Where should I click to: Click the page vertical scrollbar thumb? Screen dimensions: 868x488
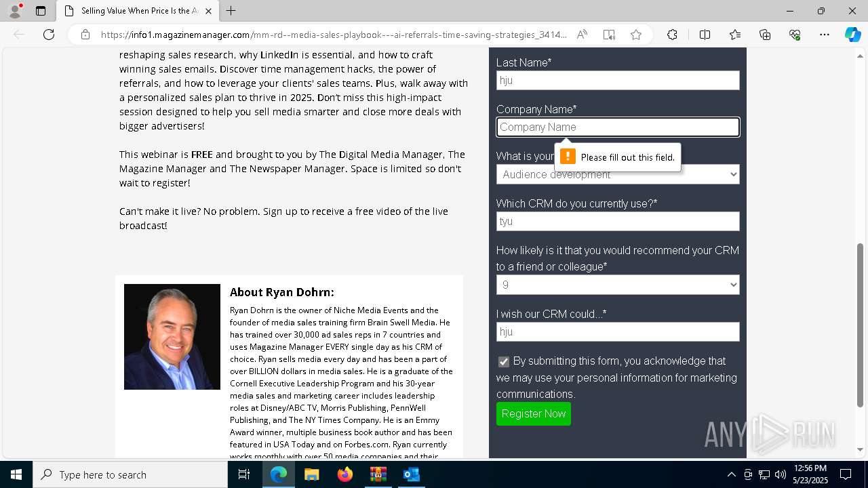click(861, 325)
